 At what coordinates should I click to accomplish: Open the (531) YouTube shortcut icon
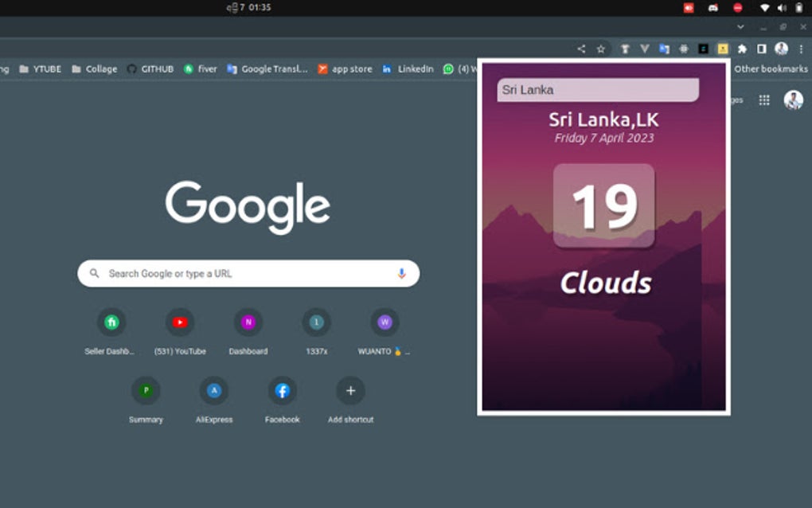(180, 322)
